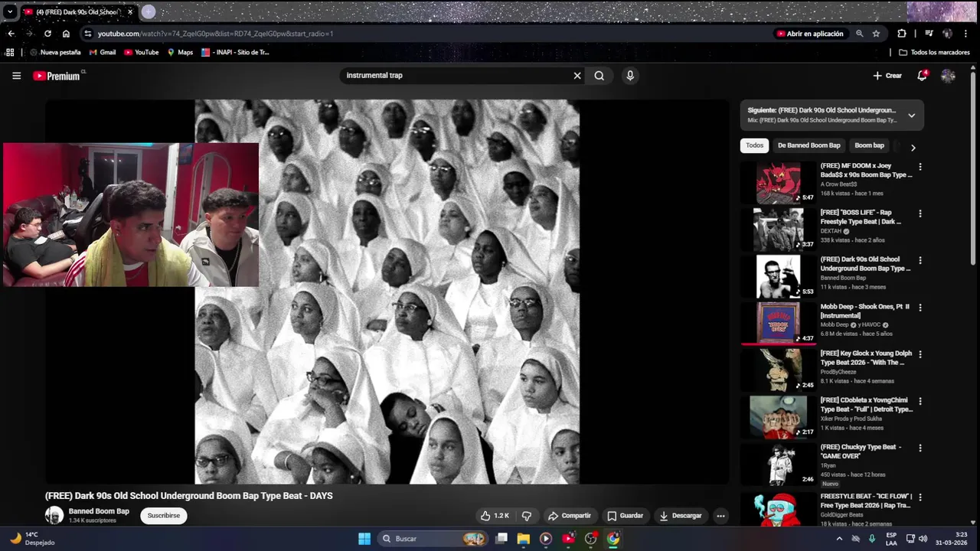Bookmark this page with the star

[876, 34]
